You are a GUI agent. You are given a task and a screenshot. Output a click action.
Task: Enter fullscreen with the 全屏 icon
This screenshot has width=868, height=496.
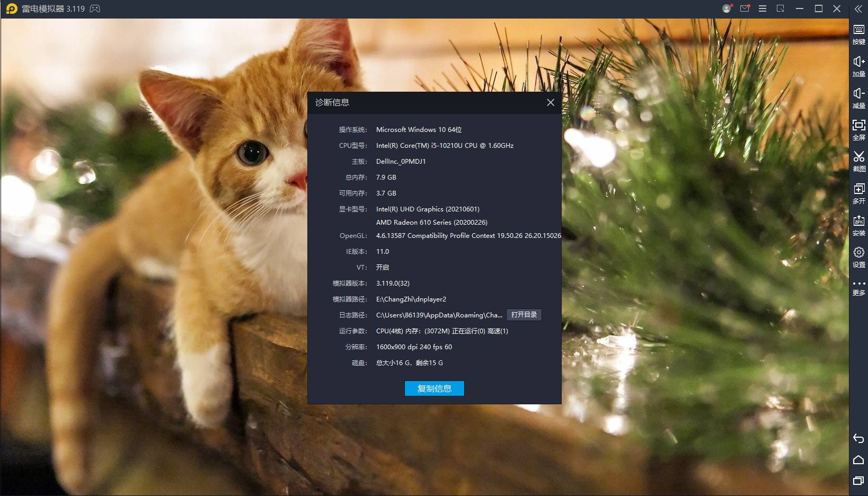(x=858, y=129)
